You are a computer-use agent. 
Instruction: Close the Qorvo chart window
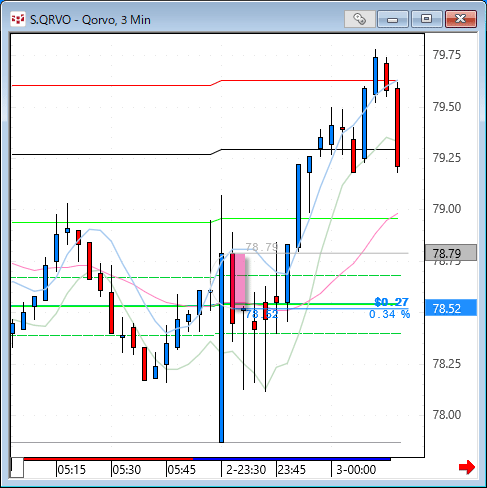(x=461, y=19)
